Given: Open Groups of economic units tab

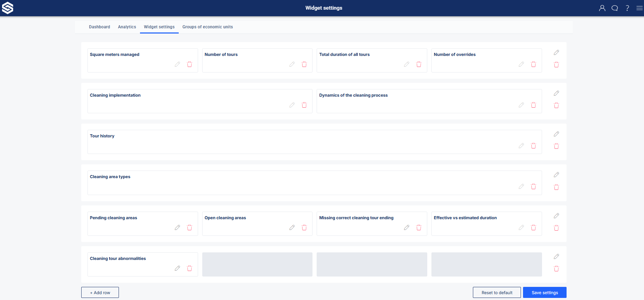Looking at the screenshot, I should (x=208, y=27).
